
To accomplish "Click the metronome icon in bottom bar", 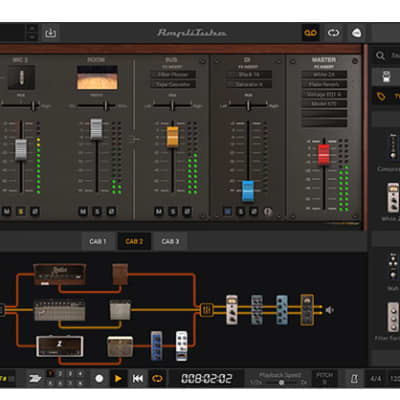I will tap(354, 379).
